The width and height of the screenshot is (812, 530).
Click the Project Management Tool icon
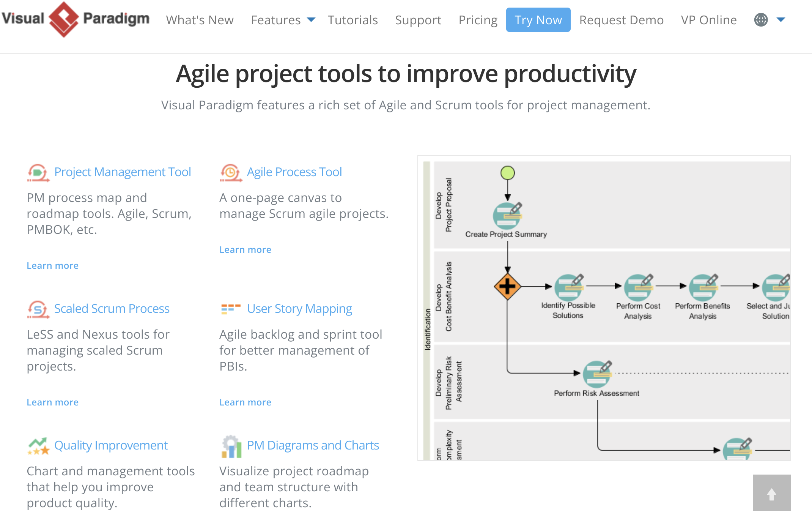point(38,172)
